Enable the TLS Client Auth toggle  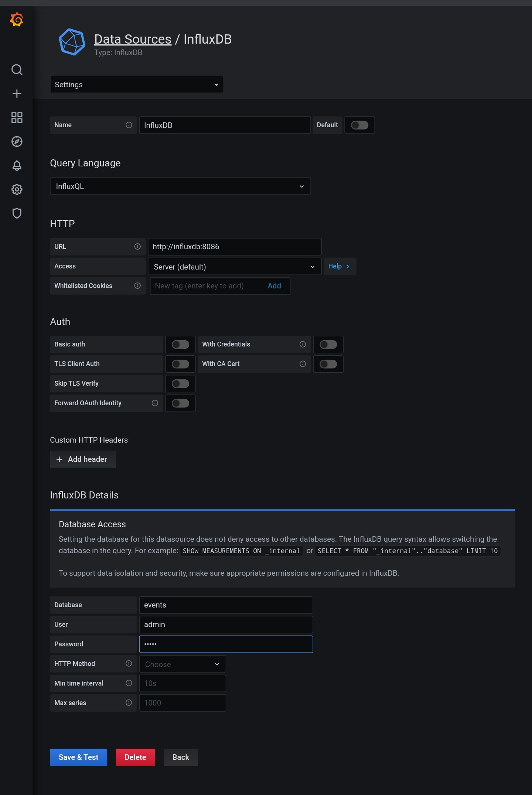coord(180,364)
